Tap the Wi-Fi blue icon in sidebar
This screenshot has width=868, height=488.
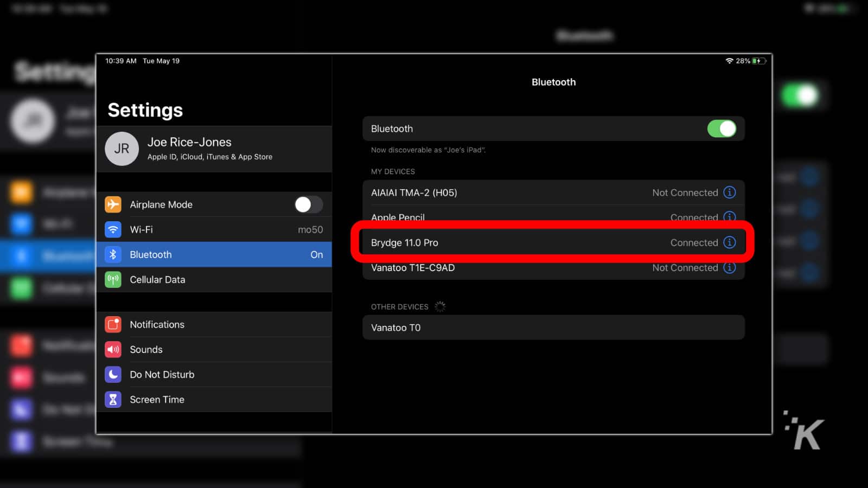point(113,229)
